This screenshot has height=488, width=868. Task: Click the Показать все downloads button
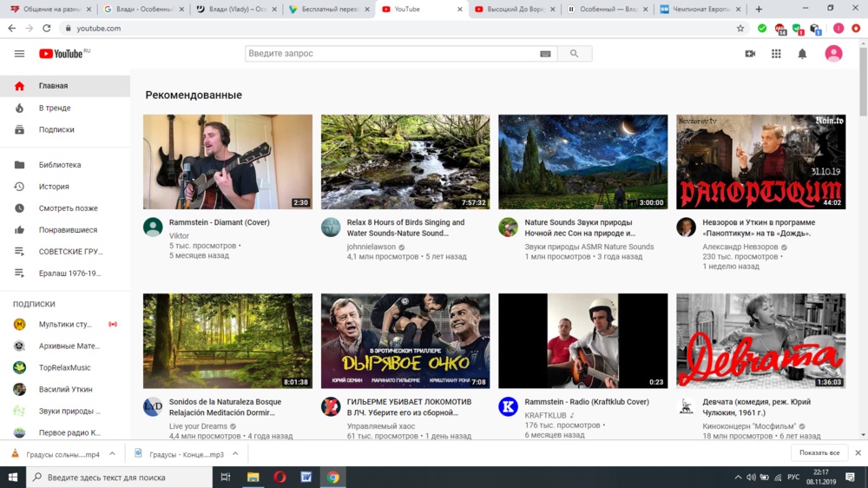819,453
